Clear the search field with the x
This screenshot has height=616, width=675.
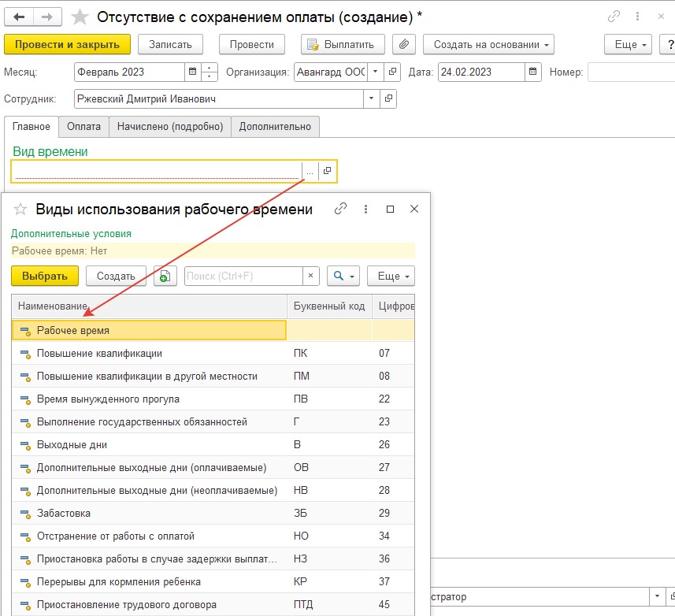tap(310, 276)
